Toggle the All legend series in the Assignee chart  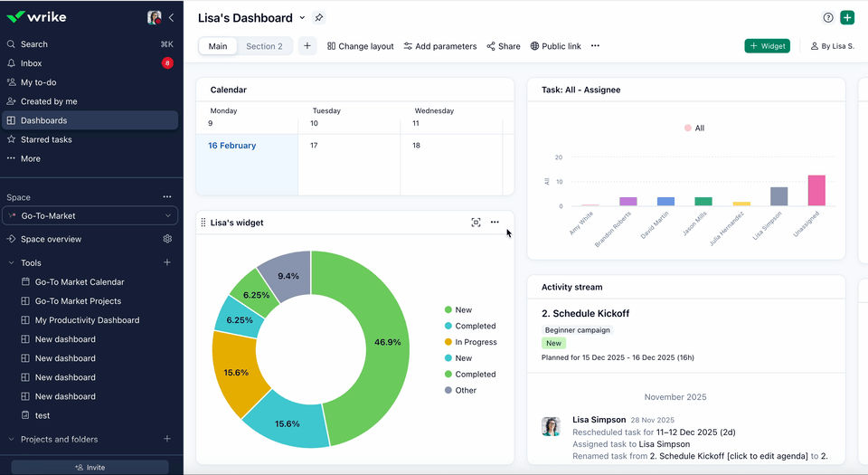694,128
